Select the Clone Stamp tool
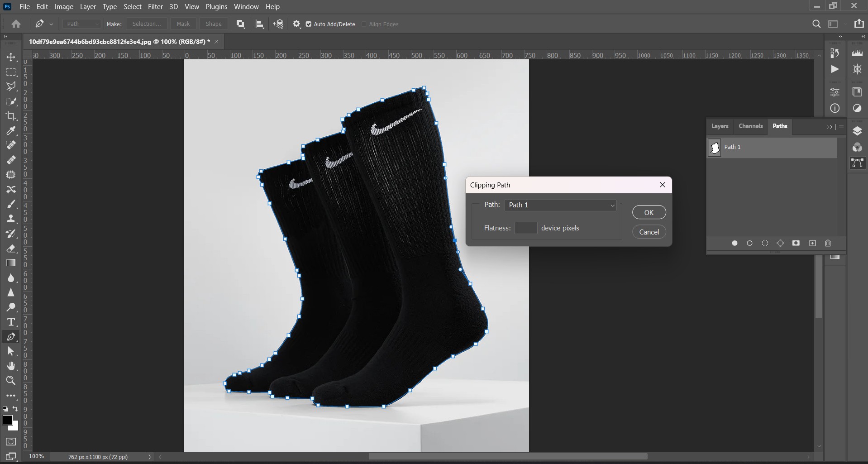Viewport: 868px width, 464px height. click(11, 219)
